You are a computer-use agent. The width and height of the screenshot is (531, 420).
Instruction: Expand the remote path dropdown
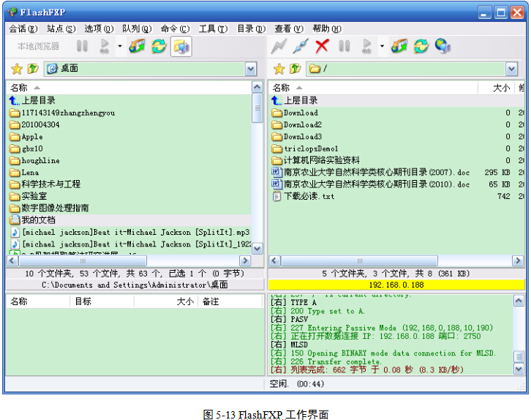coord(512,69)
